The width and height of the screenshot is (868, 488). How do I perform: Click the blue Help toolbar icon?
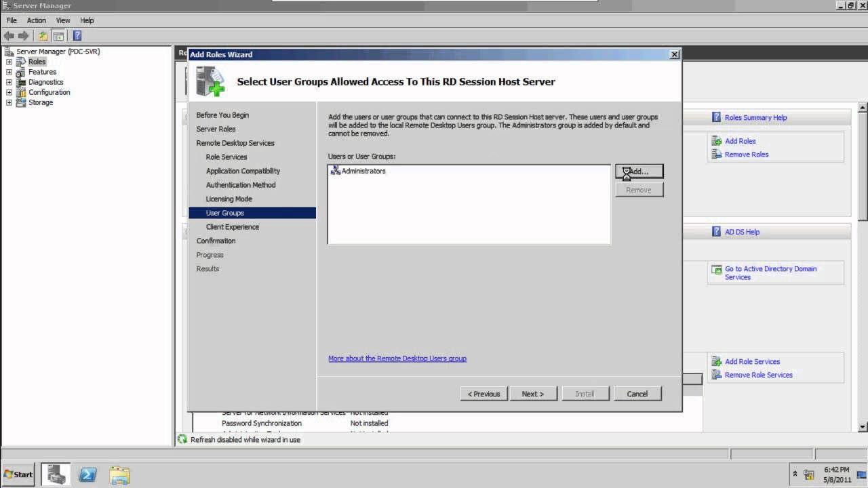pos(77,36)
